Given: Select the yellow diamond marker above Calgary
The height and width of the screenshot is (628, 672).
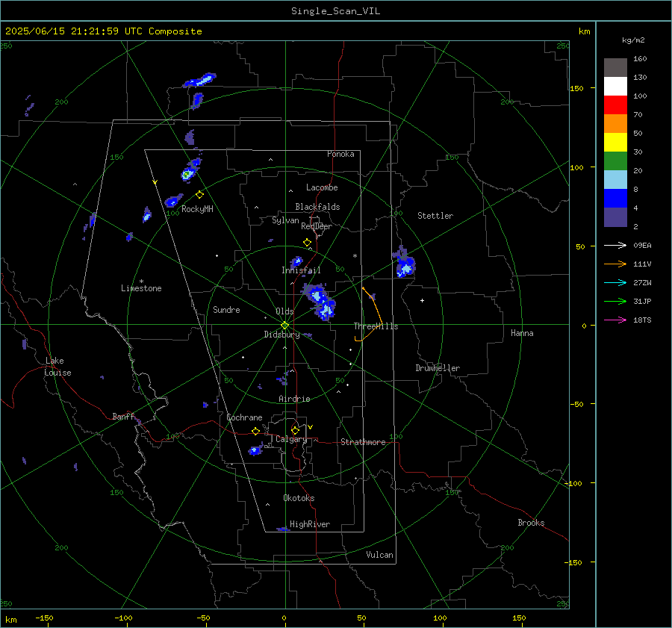Looking at the screenshot, I should click(x=295, y=430).
